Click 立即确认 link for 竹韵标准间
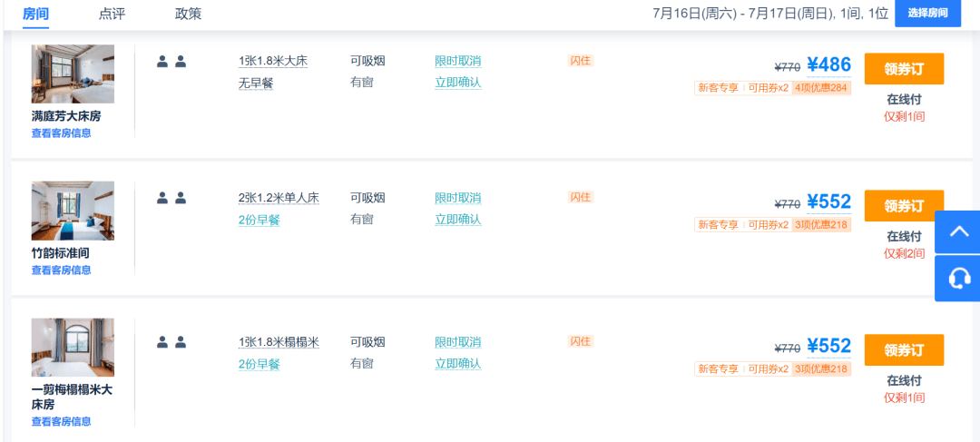Viewport: 980px width, 442px height. [457, 220]
